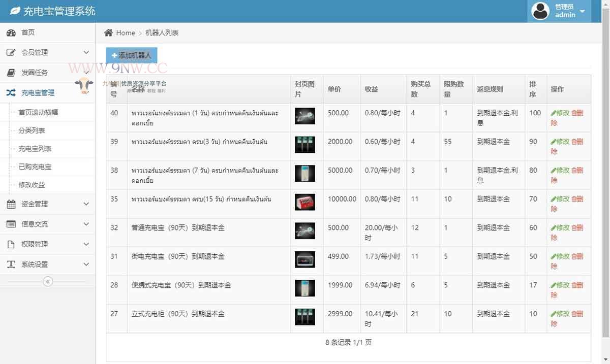Click the dashboard icon beside 首页
Image resolution: width=610 pixels, height=364 pixels.
point(11,33)
